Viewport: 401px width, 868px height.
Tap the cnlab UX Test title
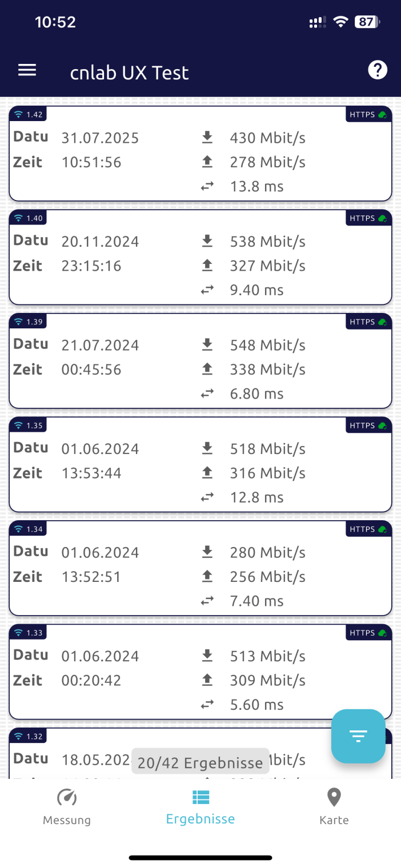tap(129, 73)
